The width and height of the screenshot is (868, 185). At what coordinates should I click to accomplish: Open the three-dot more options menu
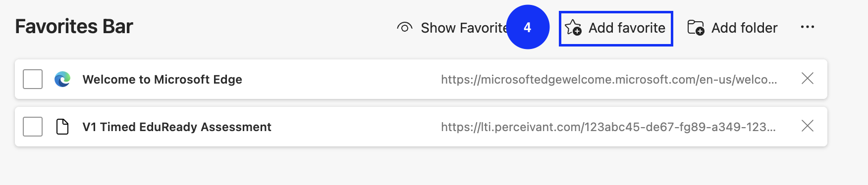point(807,27)
